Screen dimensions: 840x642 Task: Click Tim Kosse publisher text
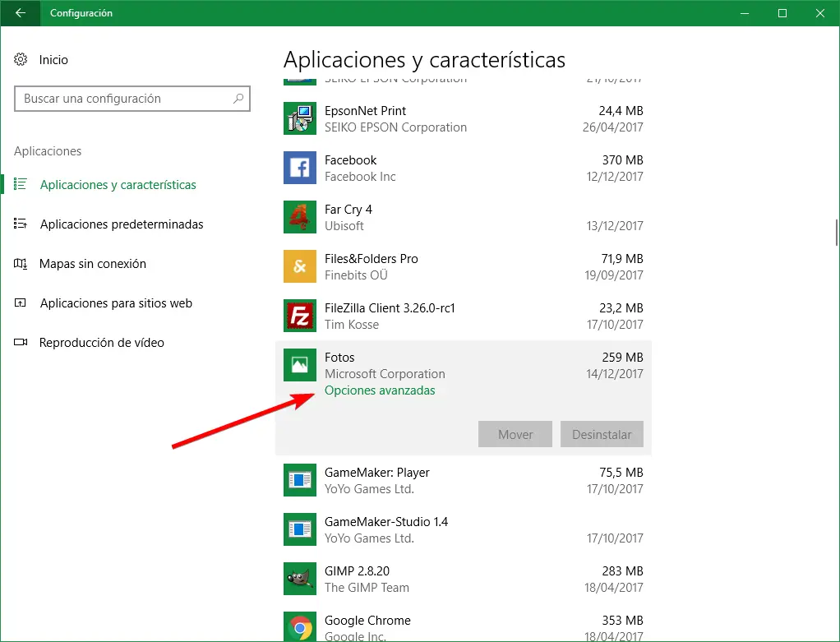click(352, 325)
